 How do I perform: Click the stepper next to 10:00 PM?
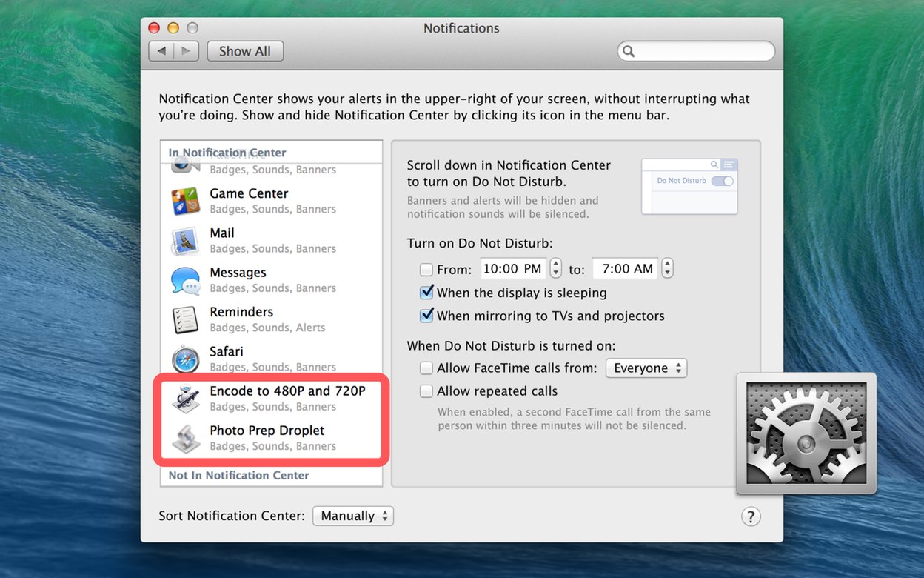(556, 268)
